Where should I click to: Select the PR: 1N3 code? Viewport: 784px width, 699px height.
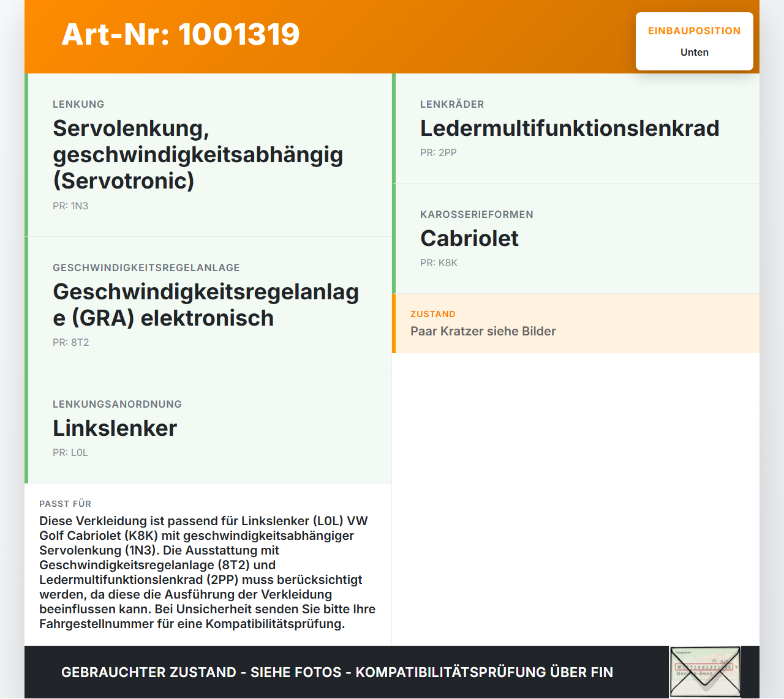point(70,206)
